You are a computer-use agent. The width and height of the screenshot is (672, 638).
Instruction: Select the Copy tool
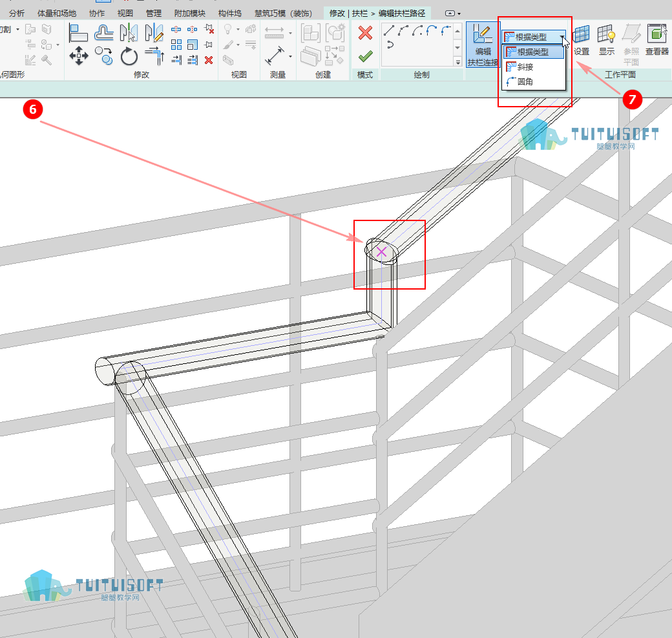click(104, 56)
